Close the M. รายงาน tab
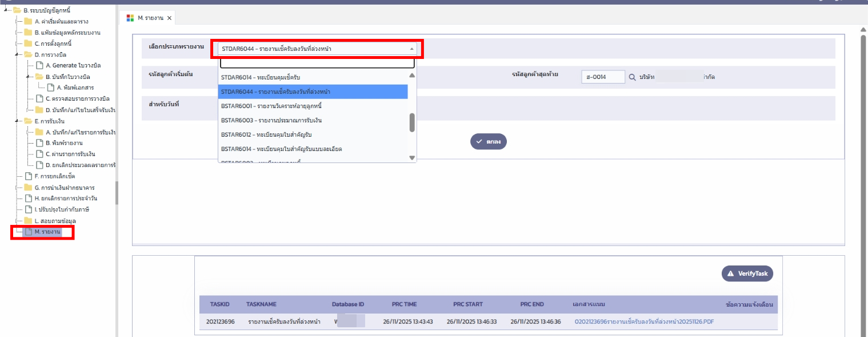Screen dimensions: 868x337 point(169,18)
